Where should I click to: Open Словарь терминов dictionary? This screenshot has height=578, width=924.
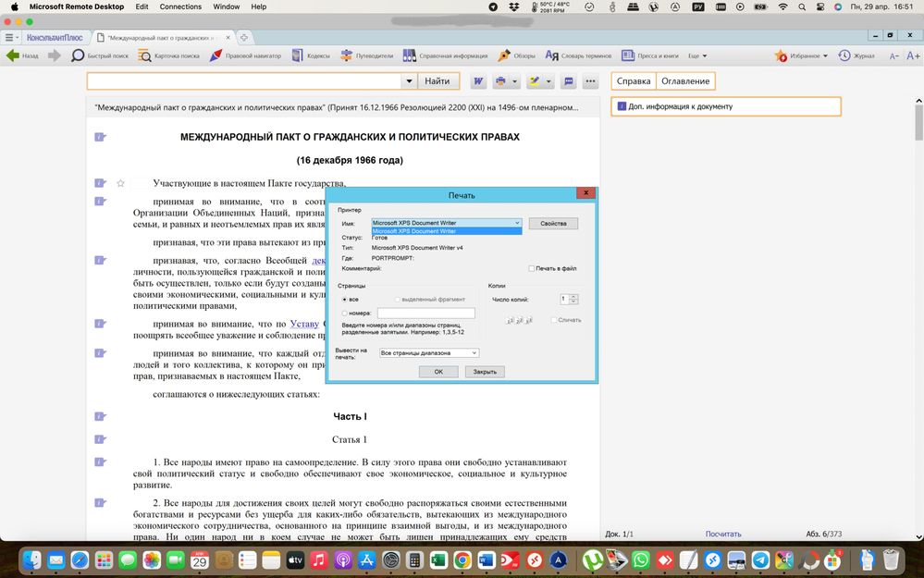(x=578, y=55)
